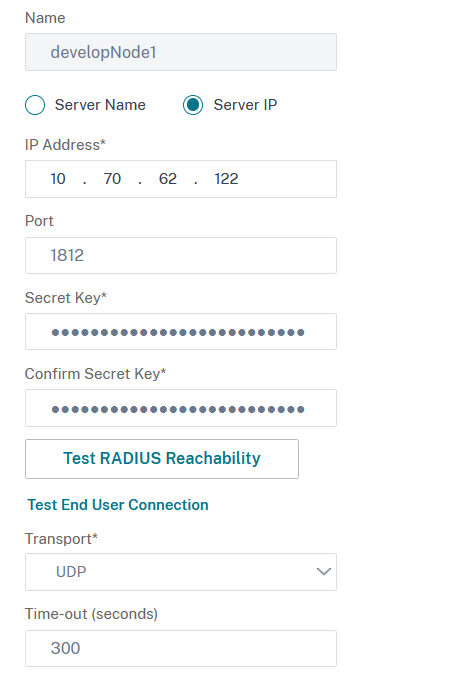Click Test RADIUS Reachability button
Image resolution: width=469 pixels, height=676 pixels.
162,459
